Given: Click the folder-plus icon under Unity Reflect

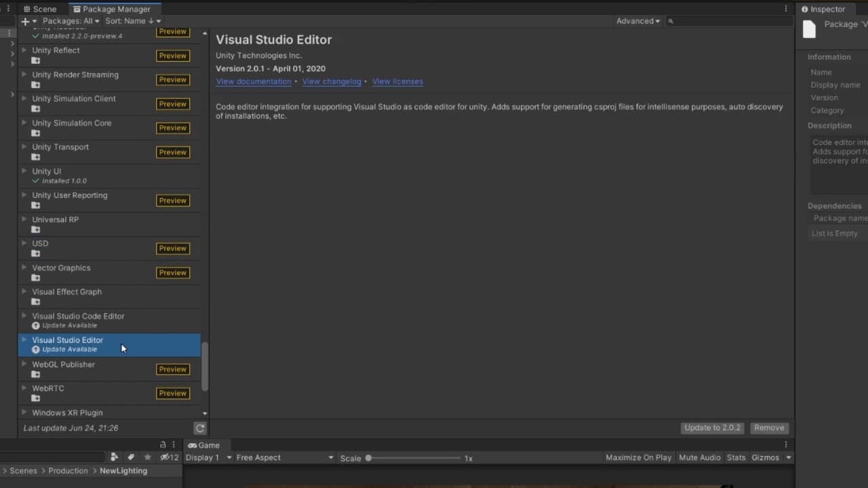Looking at the screenshot, I should [x=36, y=60].
